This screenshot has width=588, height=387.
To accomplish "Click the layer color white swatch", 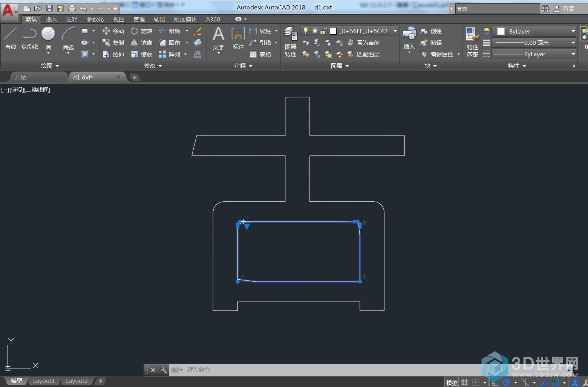I will [x=333, y=31].
